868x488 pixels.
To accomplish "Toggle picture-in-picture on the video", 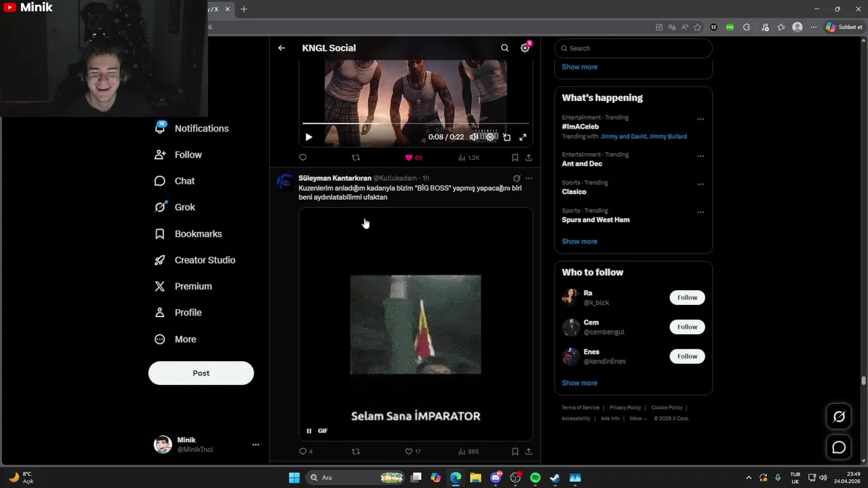I will (507, 137).
